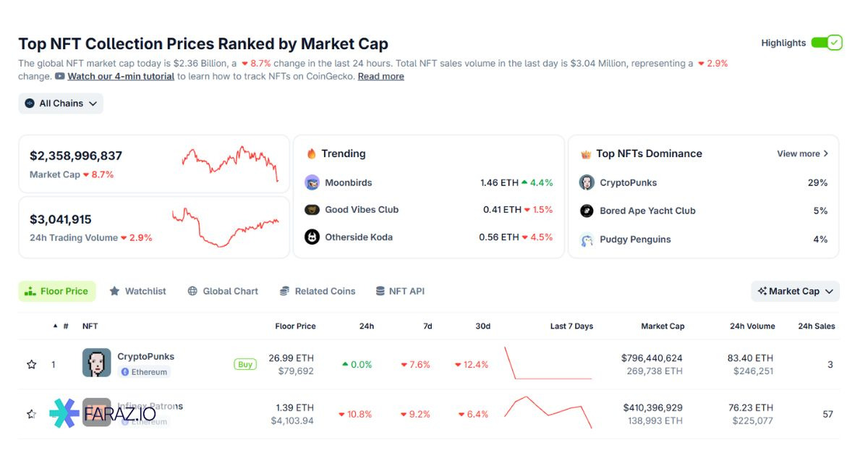Star CryptoPunks to add to watchlist
Viewport: 868px width, 456px height.
point(32,365)
